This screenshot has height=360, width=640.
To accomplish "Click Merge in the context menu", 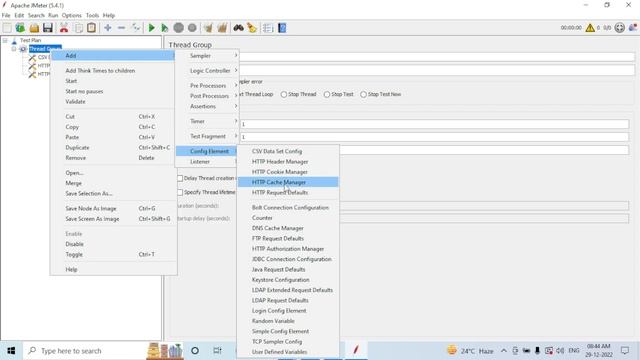I will [113, 183].
